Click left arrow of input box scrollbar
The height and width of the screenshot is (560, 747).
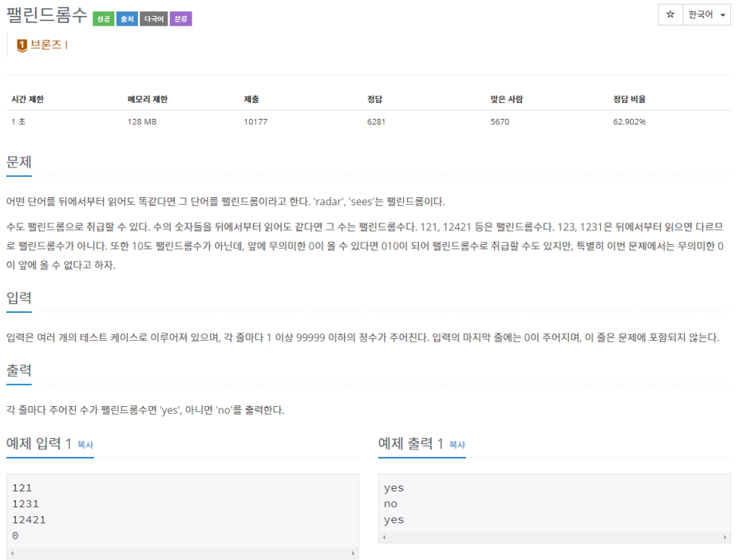13,554
